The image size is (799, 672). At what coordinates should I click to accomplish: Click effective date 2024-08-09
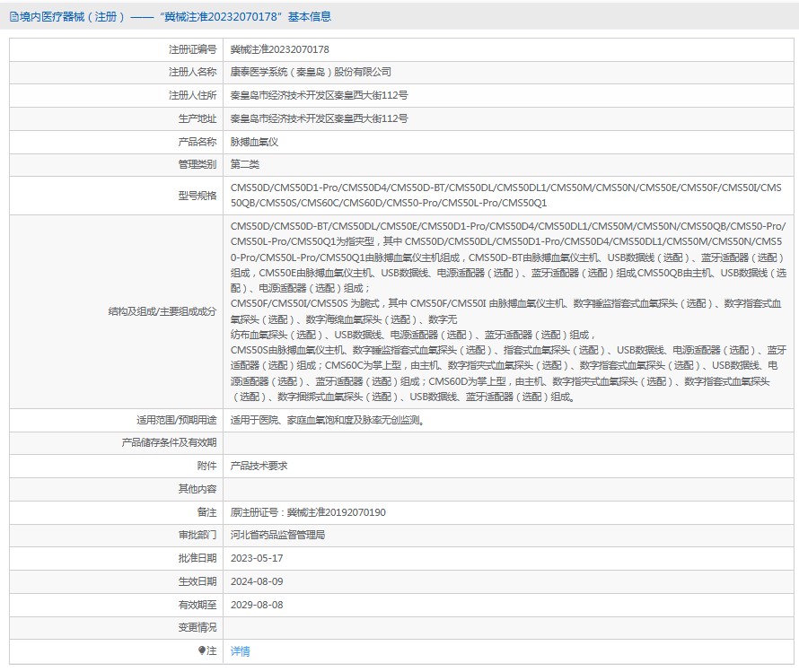(x=257, y=581)
